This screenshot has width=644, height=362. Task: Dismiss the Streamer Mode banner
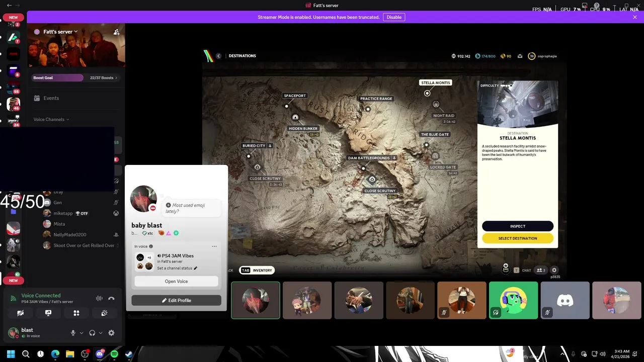click(x=635, y=17)
